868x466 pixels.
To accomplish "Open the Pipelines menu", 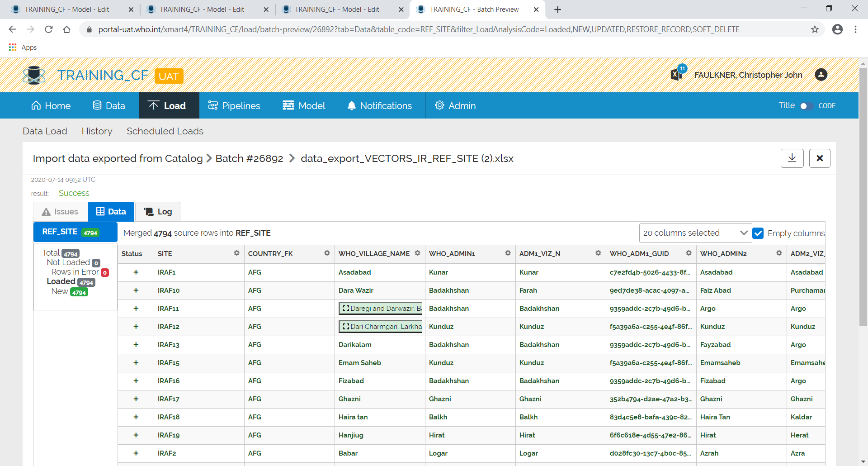I will (234, 106).
